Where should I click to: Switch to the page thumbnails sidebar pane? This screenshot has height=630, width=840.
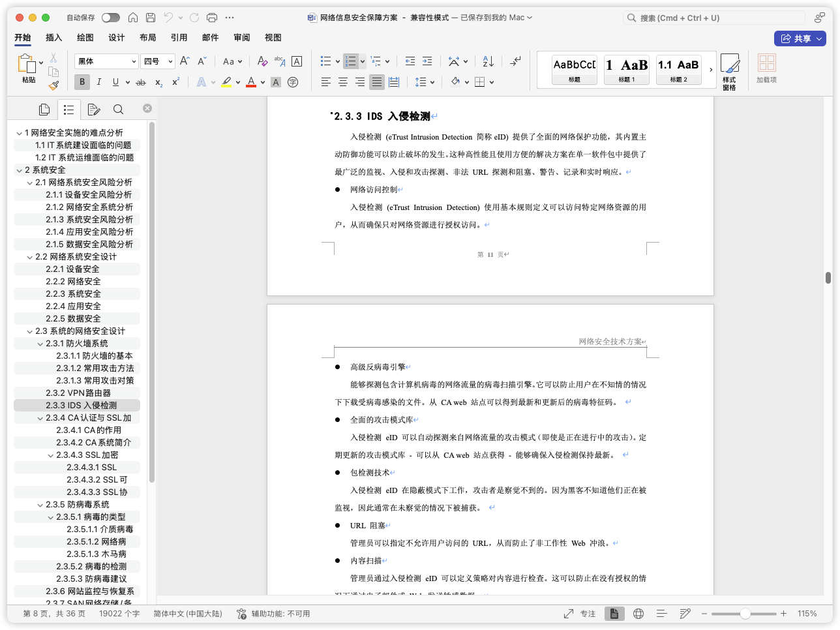tap(44, 109)
